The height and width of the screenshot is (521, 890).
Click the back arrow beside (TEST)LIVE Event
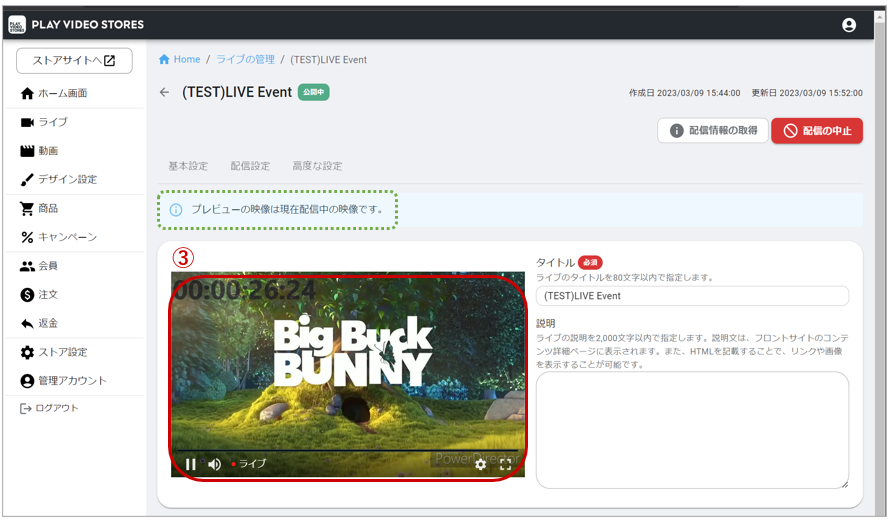(x=165, y=92)
